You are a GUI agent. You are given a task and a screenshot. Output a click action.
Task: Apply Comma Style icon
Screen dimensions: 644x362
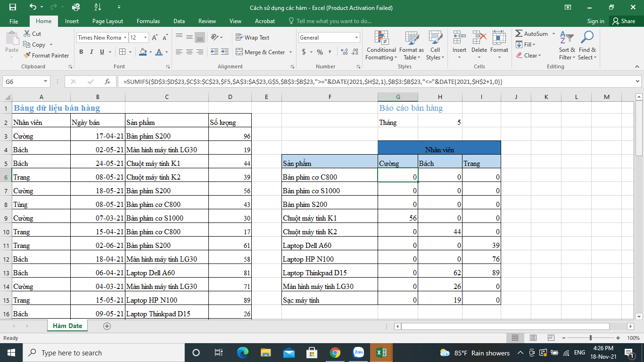330,52
